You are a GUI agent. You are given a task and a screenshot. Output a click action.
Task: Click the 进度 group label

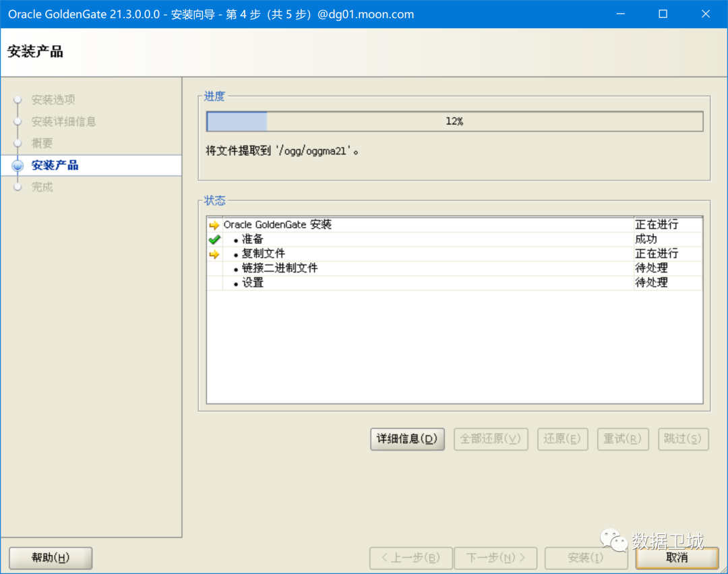(214, 96)
